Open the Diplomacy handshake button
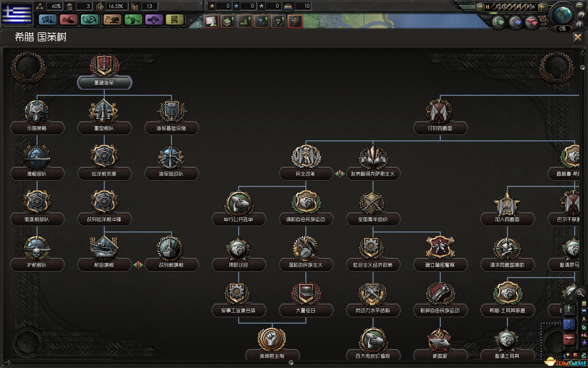Screen dimensions: 588x368 pos(69,20)
